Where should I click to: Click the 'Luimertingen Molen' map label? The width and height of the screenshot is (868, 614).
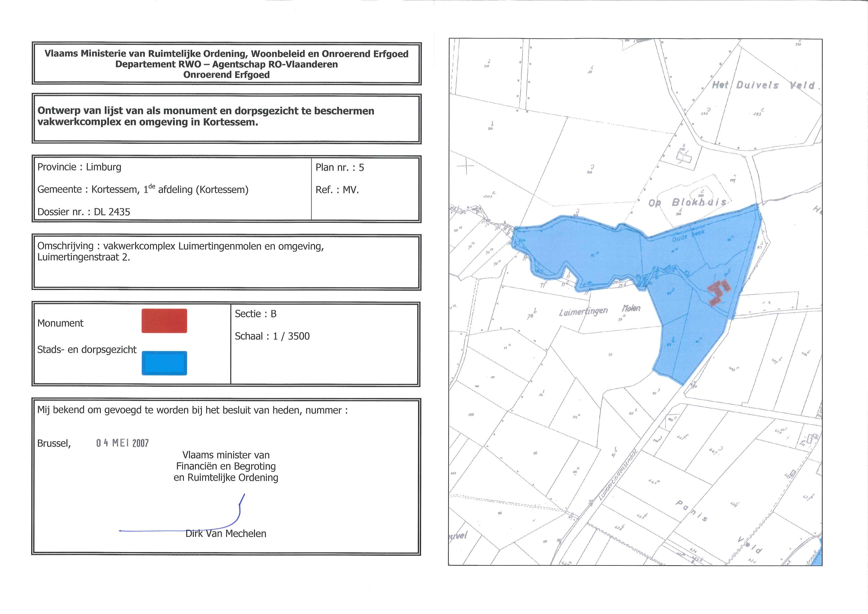coord(599,310)
